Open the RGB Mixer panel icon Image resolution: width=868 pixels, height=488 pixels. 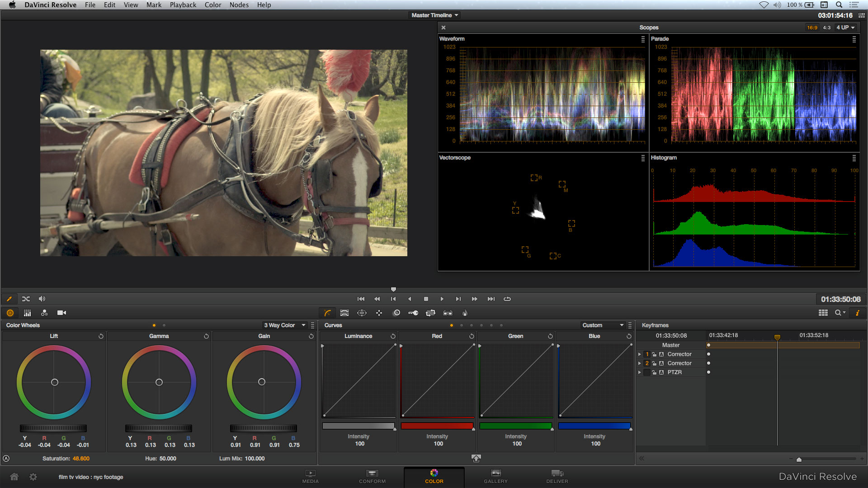point(44,313)
